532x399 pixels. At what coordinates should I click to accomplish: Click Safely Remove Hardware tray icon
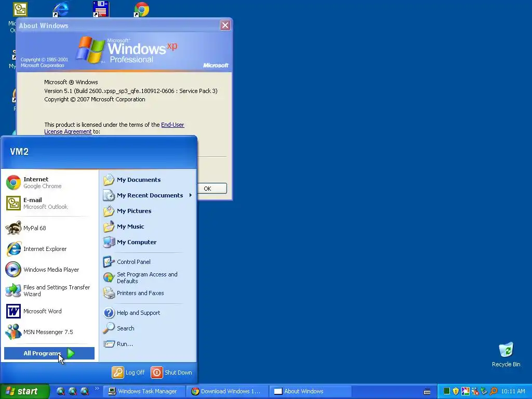point(484,391)
